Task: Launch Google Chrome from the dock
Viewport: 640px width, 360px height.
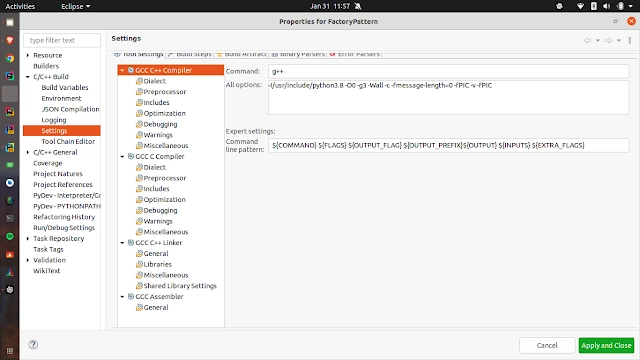Action: (10, 58)
